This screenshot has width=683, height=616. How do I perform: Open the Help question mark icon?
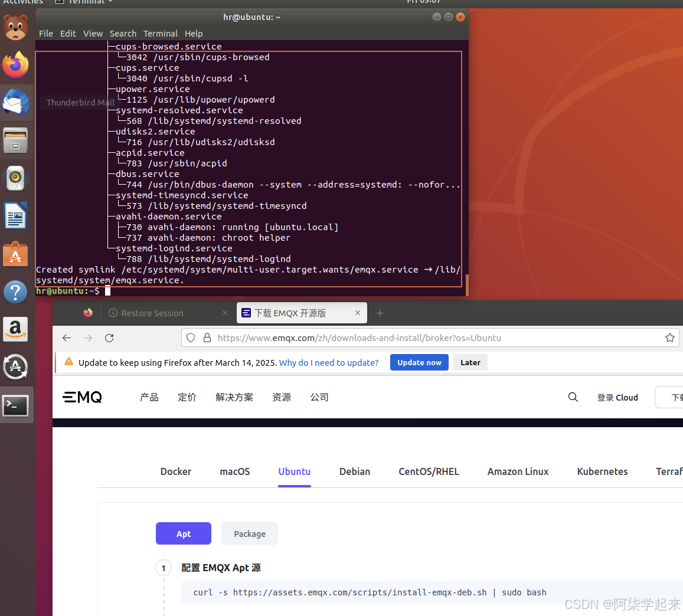click(16, 291)
